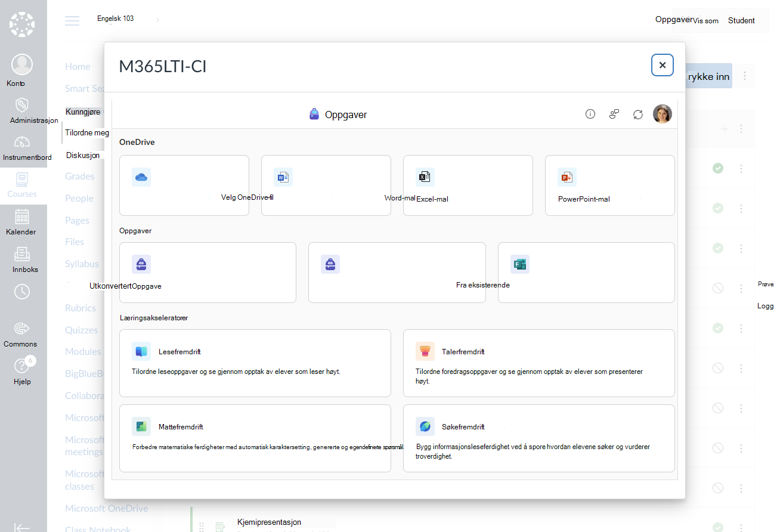
Task: Open Pages in the course menu
Action: point(77,221)
